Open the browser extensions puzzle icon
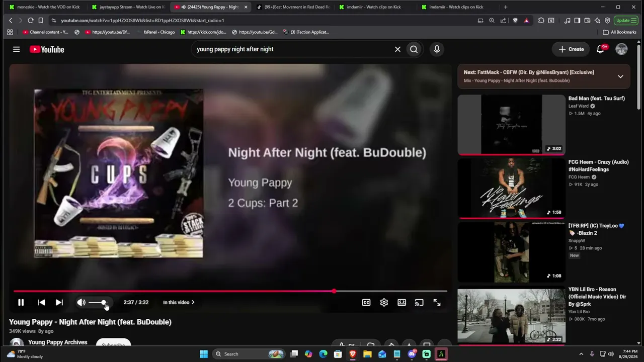 541,20
